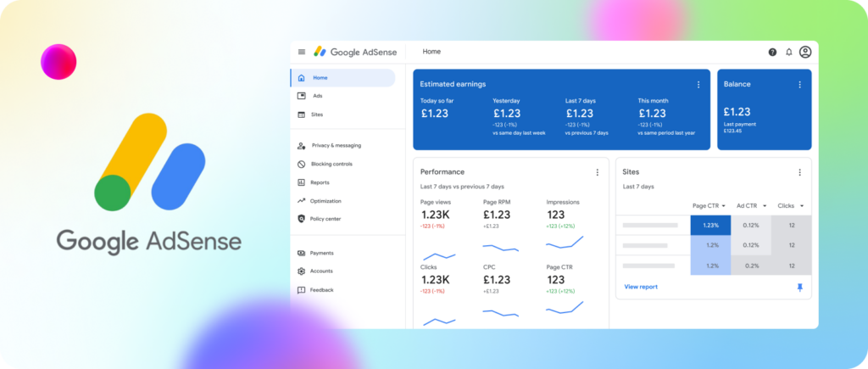Click the View report link

click(x=641, y=287)
